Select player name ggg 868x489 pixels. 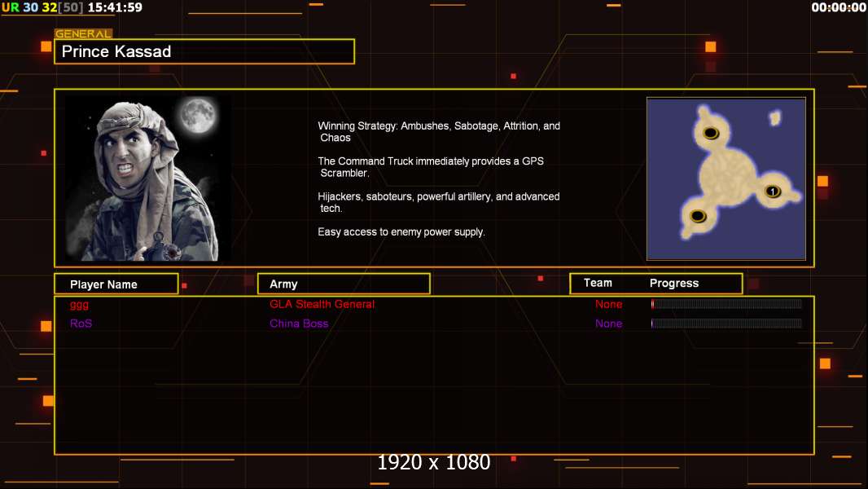point(79,305)
